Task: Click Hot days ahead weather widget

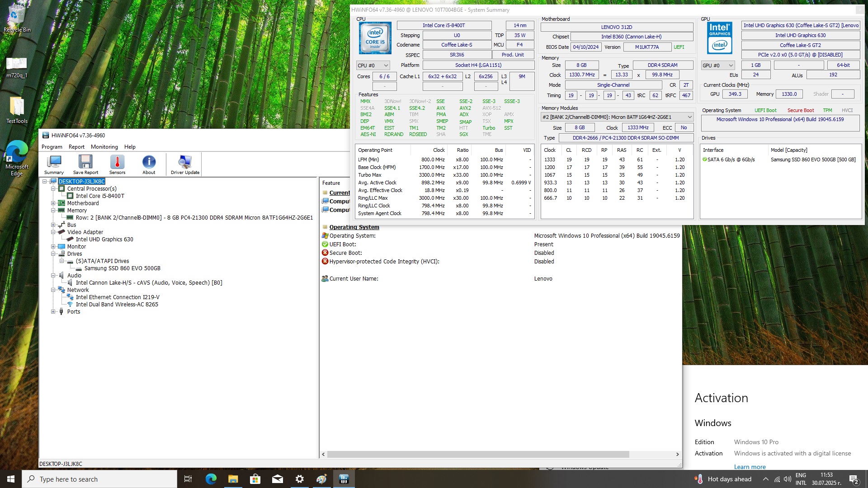Action: (723, 479)
